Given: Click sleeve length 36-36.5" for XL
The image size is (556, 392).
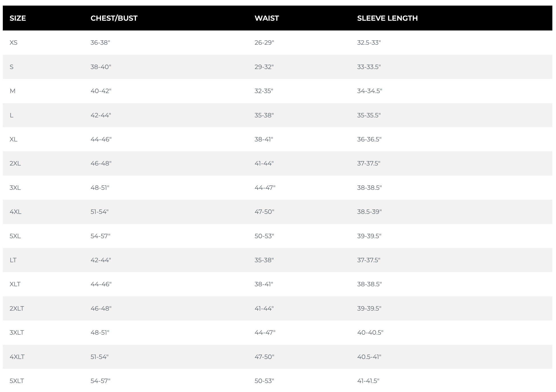Looking at the screenshot, I should point(369,139).
